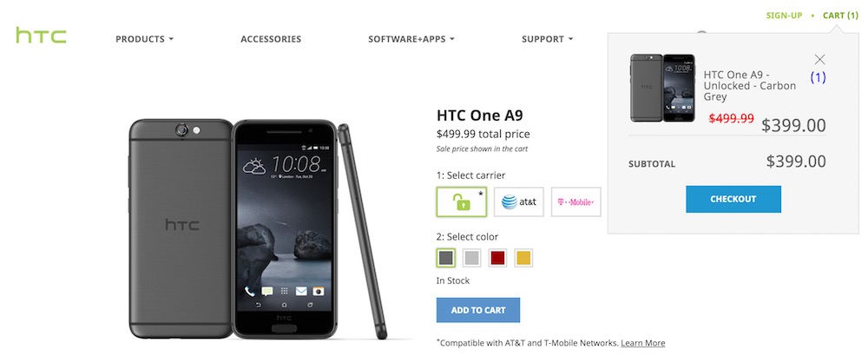
Task: Choose the T-Mobile carrier option
Action: tap(575, 201)
